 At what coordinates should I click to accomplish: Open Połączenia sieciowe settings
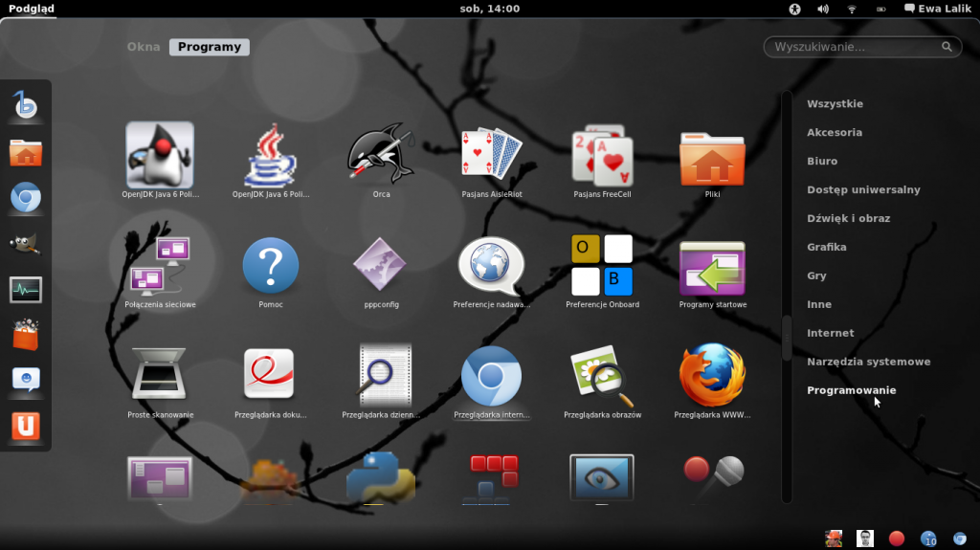(160, 266)
